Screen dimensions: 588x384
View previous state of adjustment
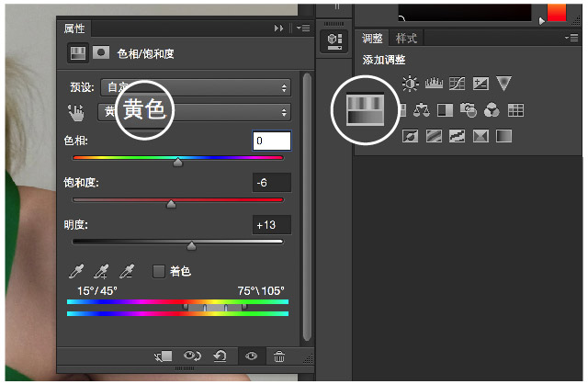192,356
